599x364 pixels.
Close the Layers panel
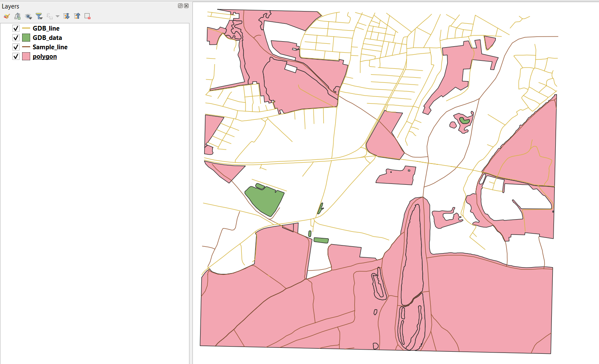click(186, 6)
